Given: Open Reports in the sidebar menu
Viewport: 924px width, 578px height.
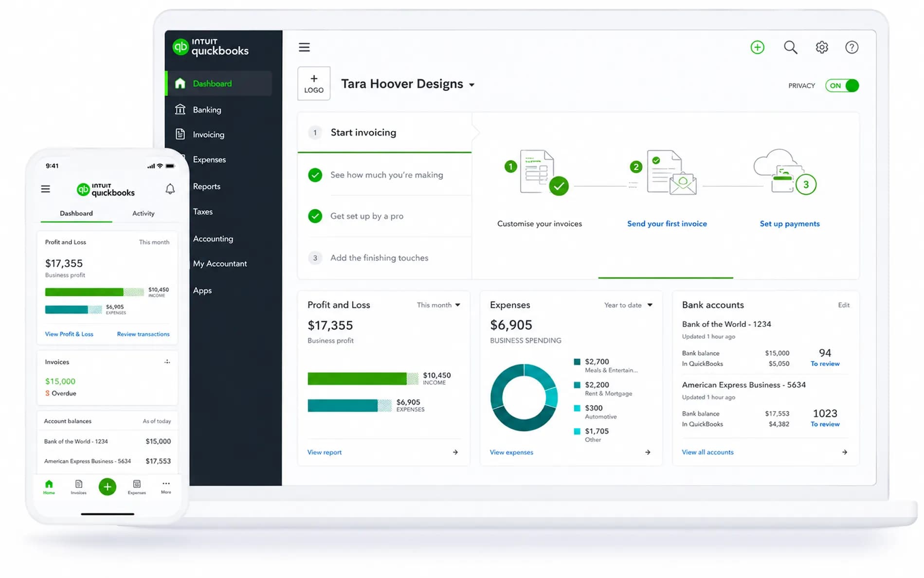Looking at the screenshot, I should (206, 186).
